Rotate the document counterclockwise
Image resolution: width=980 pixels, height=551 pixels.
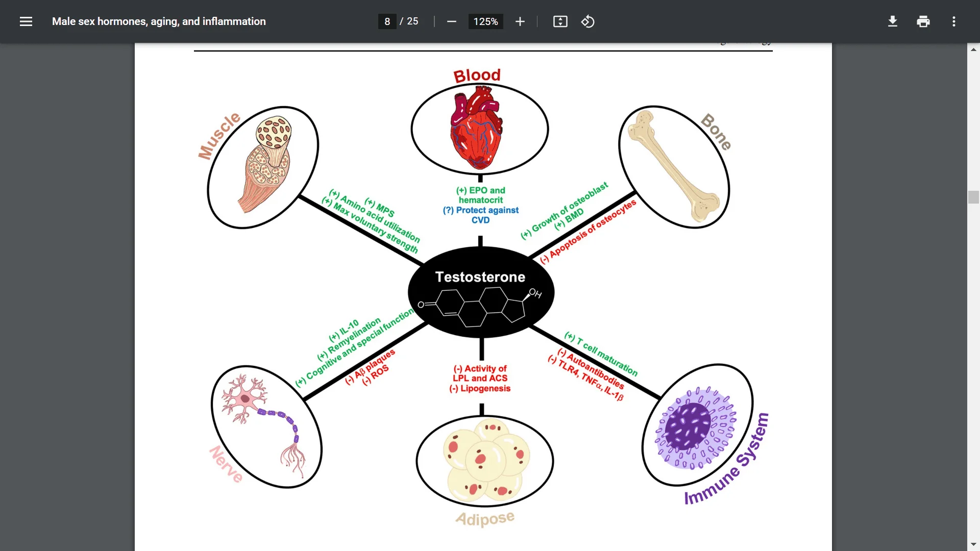tap(587, 21)
